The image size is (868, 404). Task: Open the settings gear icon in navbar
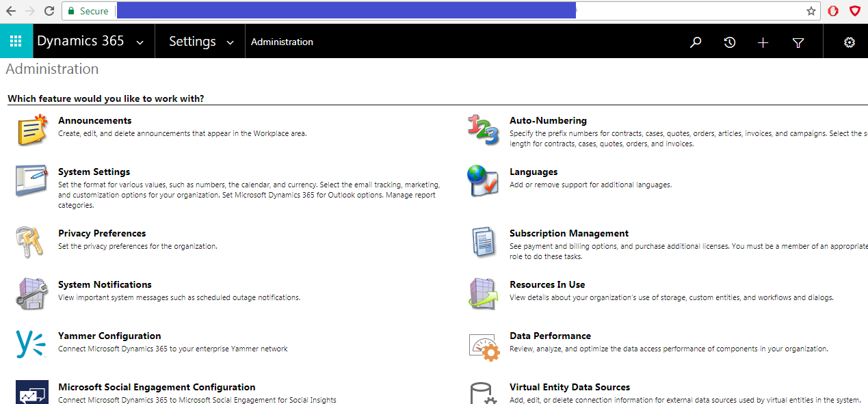(x=850, y=42)
